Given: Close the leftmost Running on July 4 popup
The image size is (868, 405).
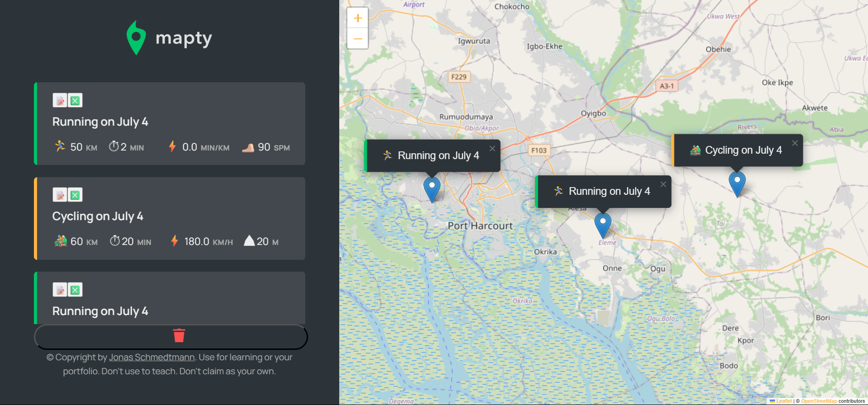Looking at the screenshot, I should tap(492, 148).
